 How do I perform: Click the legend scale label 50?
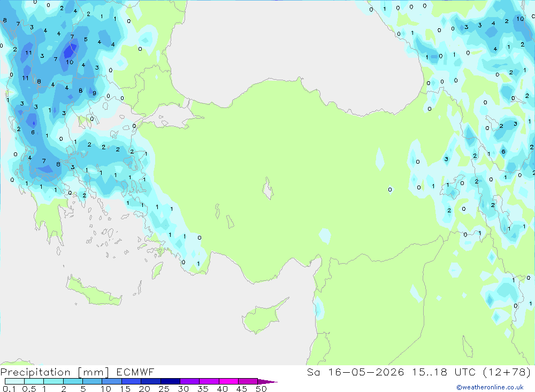pyautogui.click(x=261, y=389)
